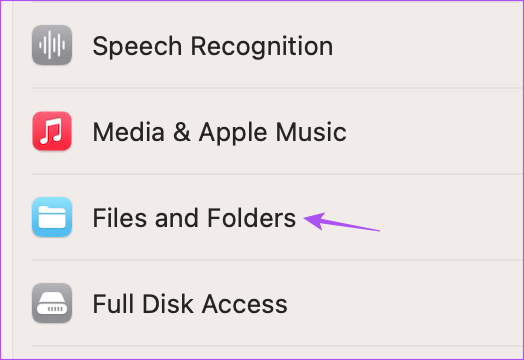Click the word "Recognition" in the list
The image size is (524, 360).
click(x=262, y=47)
